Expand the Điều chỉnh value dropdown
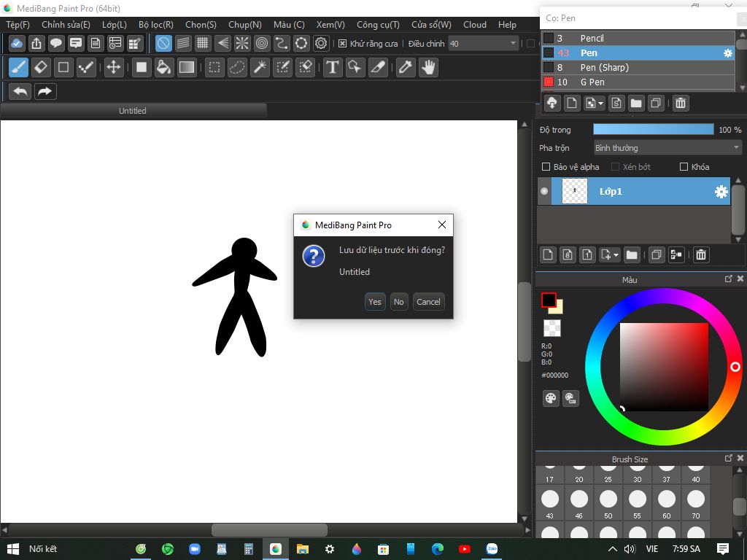 [513, 44]
